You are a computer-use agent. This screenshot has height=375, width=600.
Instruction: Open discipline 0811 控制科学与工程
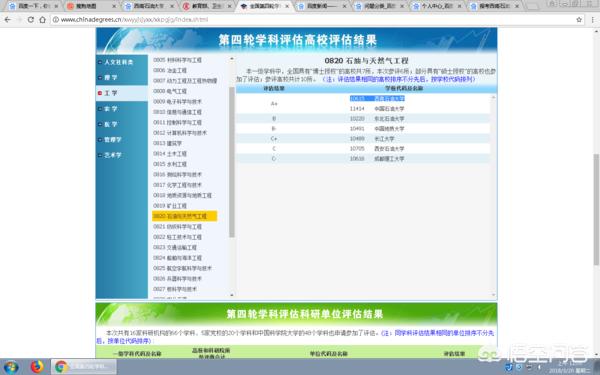(177, 122)
